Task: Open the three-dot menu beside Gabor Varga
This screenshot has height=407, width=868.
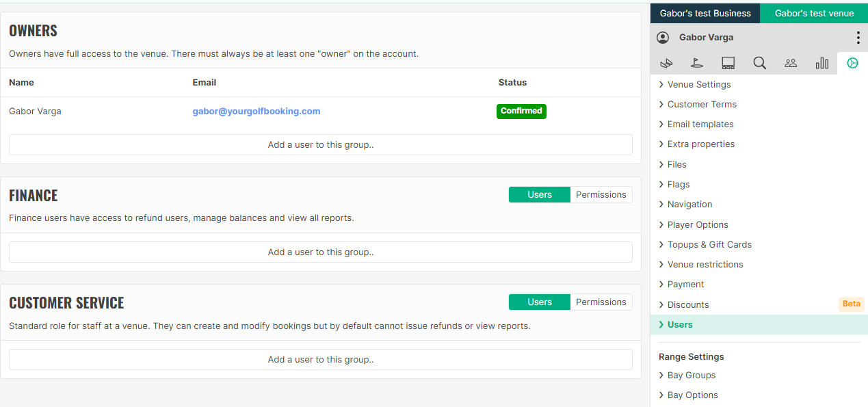Action: coord(858,38)
